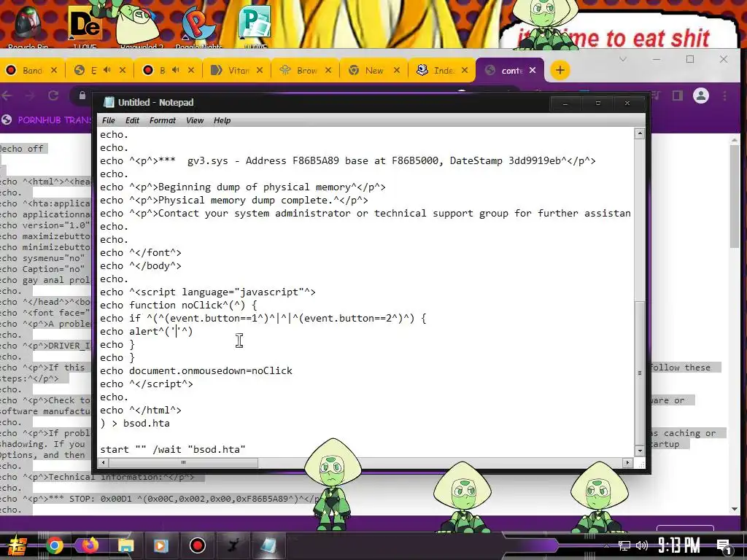Switch to Notepad via taskbar icon
This screenshot has width=747, height=560.
[268, 545]
